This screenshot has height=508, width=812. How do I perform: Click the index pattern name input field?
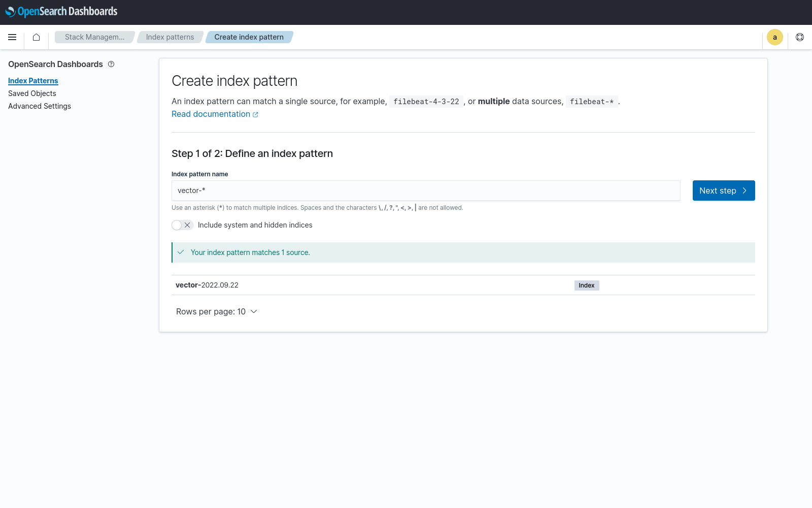[426, 190]
